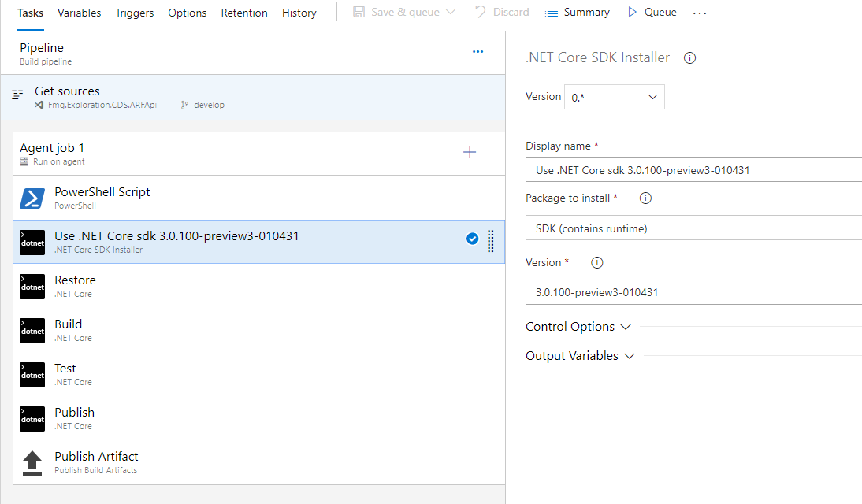862x504 pixels.
Task: Click the dotnet icon of the Build task
Action: pyautogui.click(x=32, y=330)
